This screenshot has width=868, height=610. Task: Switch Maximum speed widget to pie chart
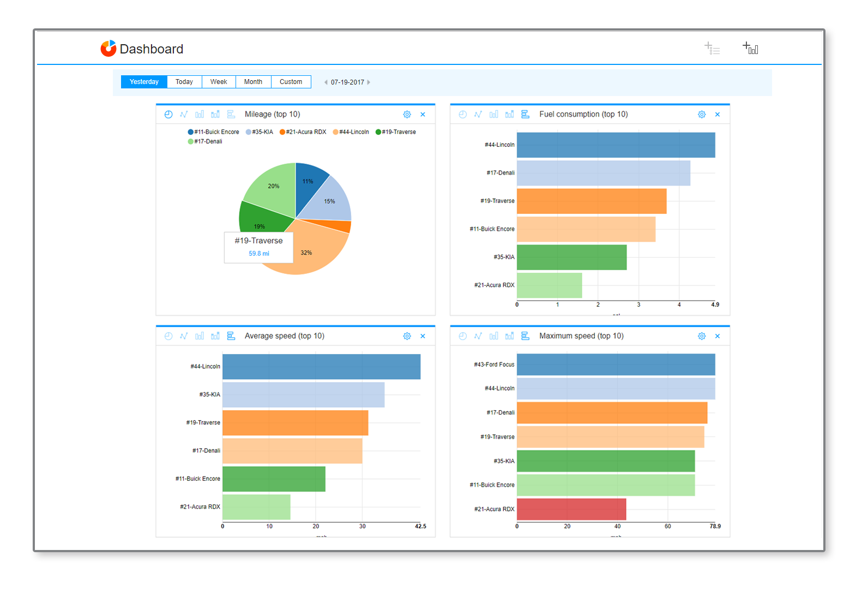[462, 336]
